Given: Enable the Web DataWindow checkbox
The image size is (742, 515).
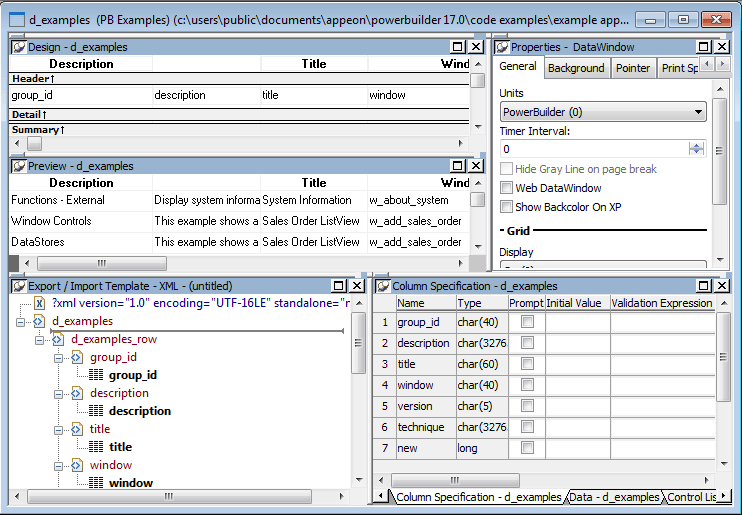Looking at the screenshot, I should tap(507, 188).
